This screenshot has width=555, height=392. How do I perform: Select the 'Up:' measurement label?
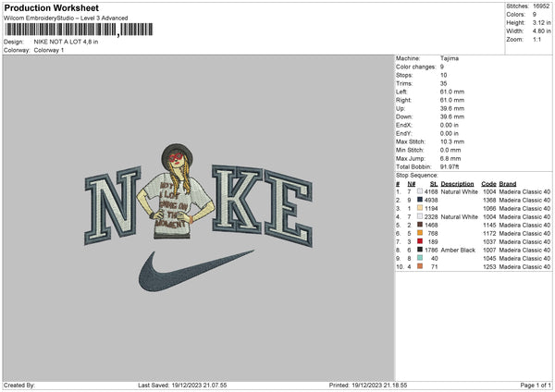tap(401, 108)
